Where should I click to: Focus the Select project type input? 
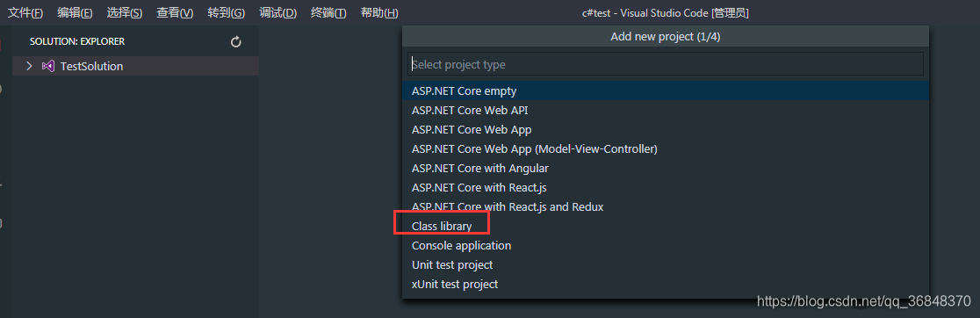click(665, 64)
